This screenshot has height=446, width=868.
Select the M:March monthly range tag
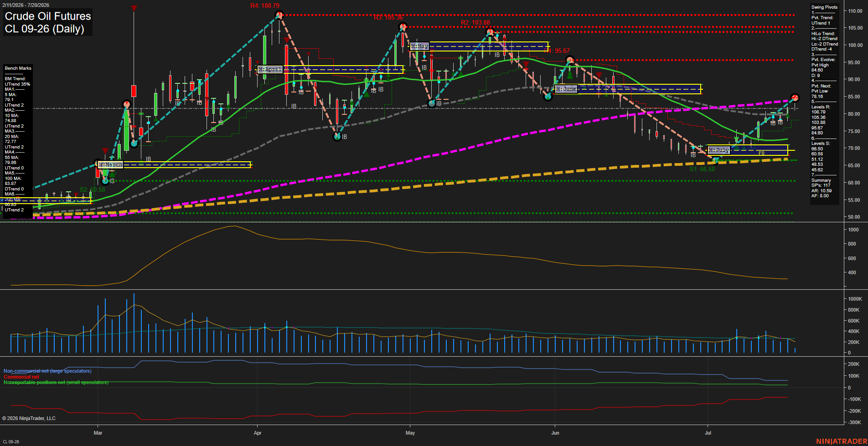110,164
